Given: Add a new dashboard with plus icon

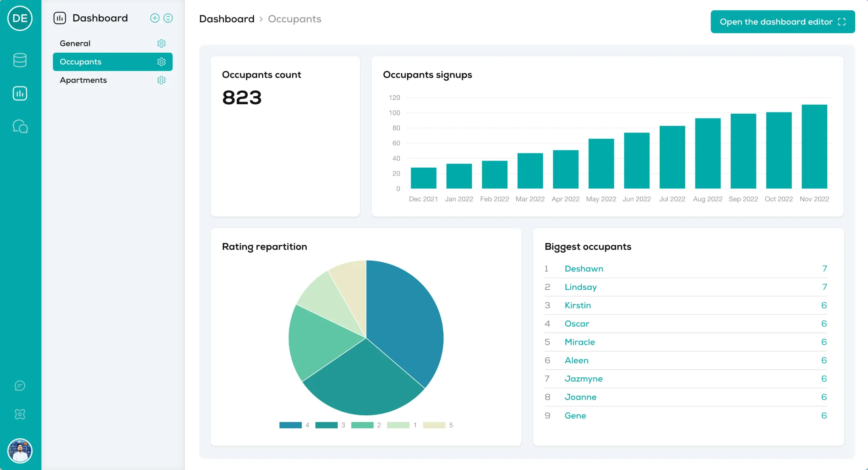Looking at the screenshot, I should (155, 18).
